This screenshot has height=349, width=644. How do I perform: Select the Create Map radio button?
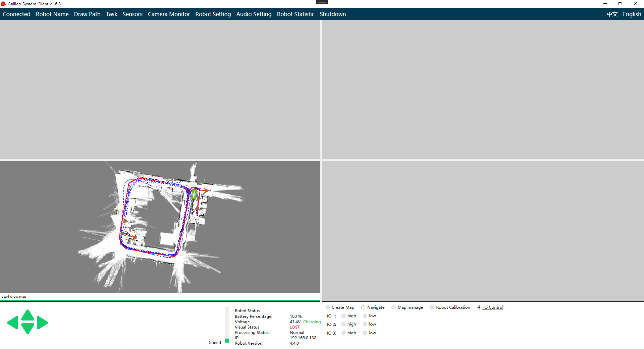tap(328, 307)
